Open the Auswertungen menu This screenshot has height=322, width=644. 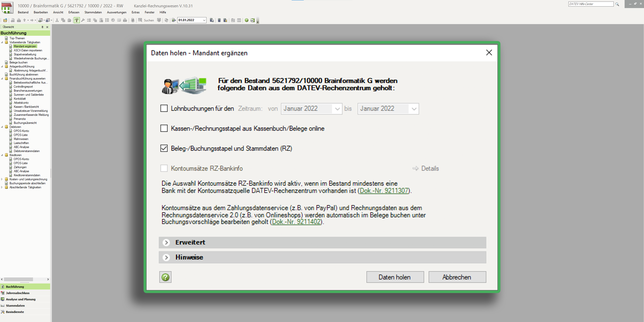(x=117, y=12)
